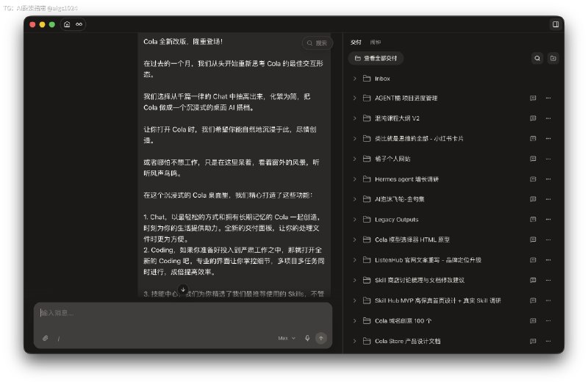Open chat icon for Cola 域名创意 100 个
The image size is (588, 385).
pyautogui.click(x=533, y=321)
